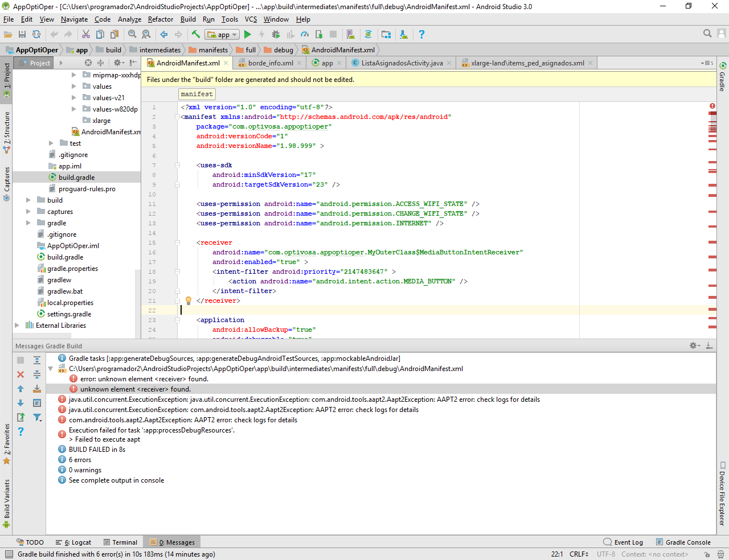Open the VCS menu
This screenshot has width=729, height=560.
pyautogui.click(x=251, y=19)
